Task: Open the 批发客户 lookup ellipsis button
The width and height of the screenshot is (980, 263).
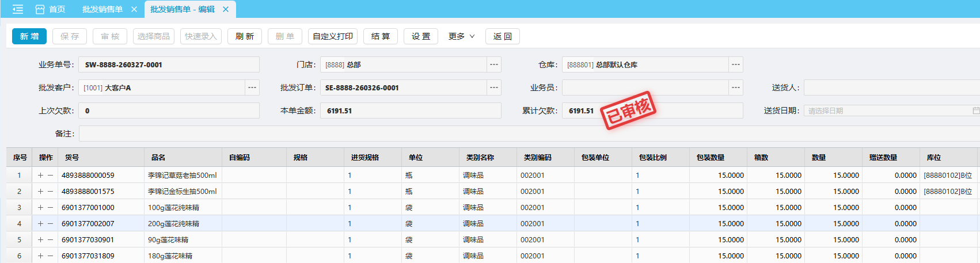Action: (252, 87)
